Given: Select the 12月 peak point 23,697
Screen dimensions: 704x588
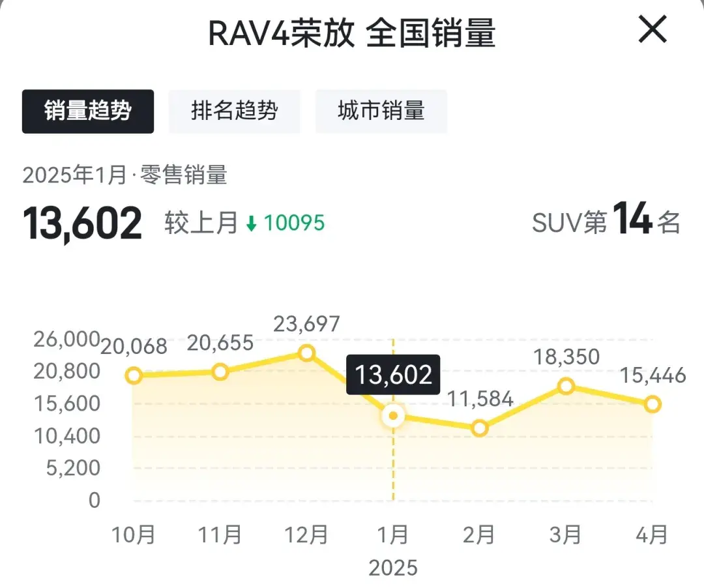Looking at the screenshot, I should (x=306, y=353).
